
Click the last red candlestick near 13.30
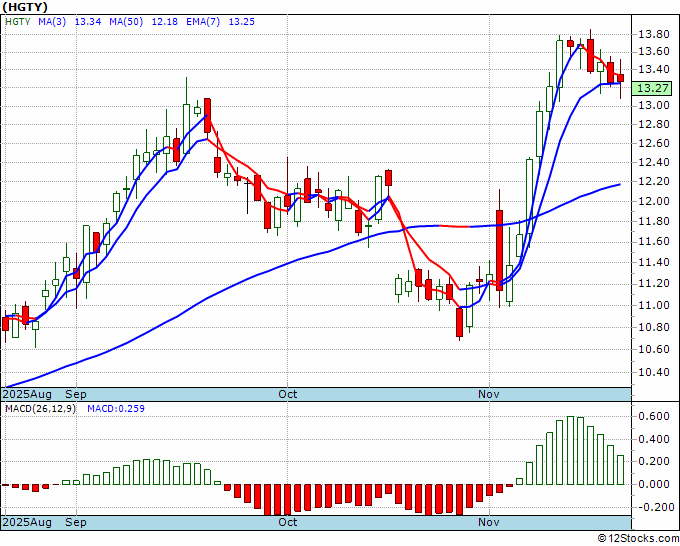click(x=621, y=78)
